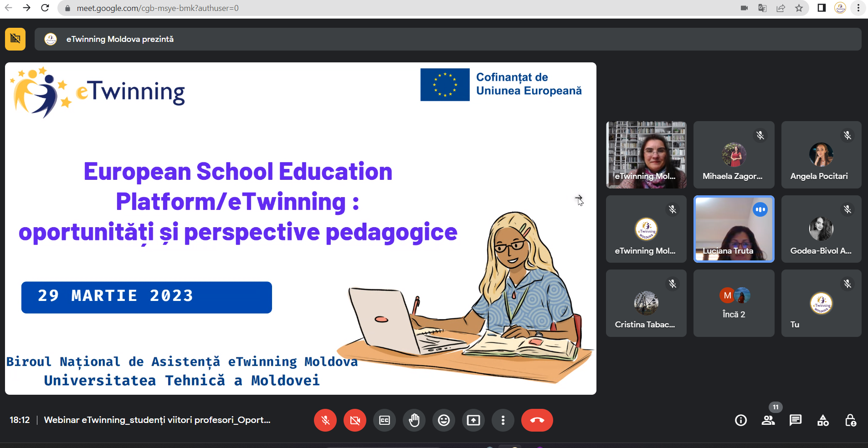Go forward in the browser

click(27, 8)
